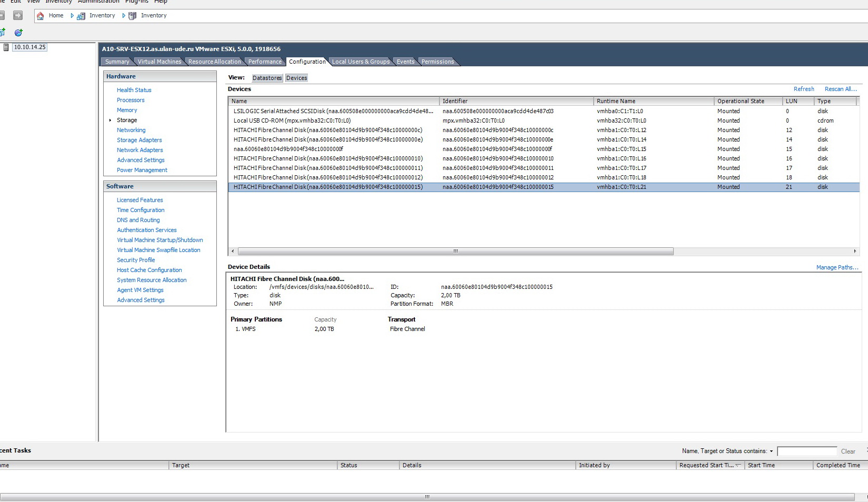Select HITACHI disk row with LUN 18
The image size is (868, 502).
tap(544, 177)
